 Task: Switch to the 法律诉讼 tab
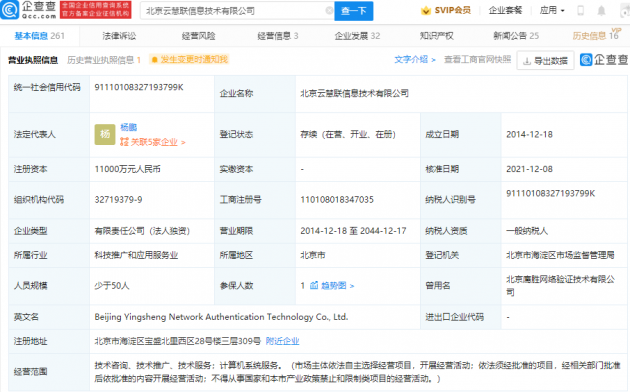119,36
